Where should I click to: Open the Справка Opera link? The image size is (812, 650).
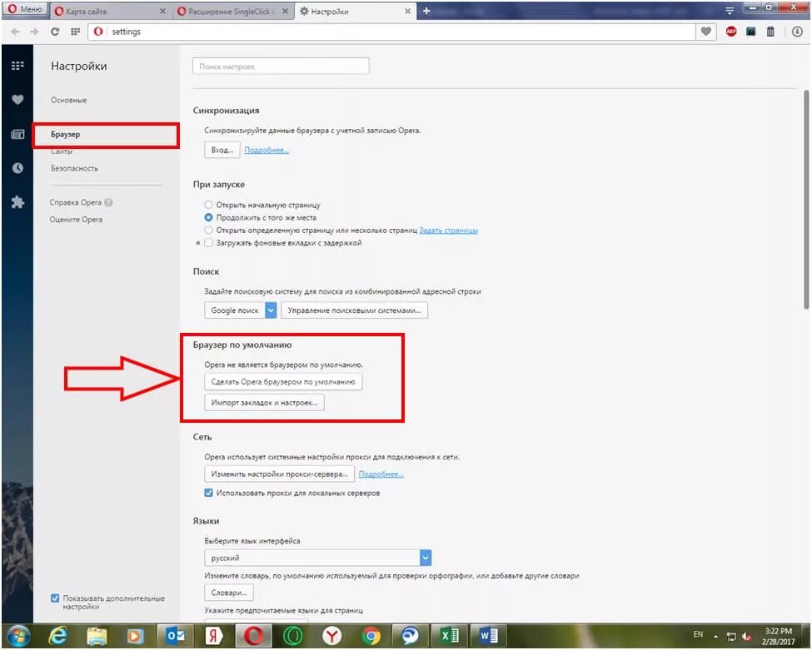click(76, 202)
